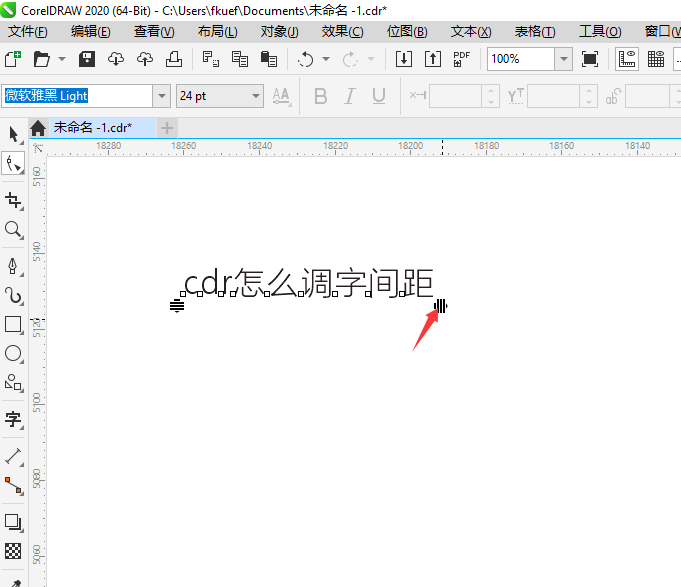Select the Pen drawing tool

pos(13,267)
